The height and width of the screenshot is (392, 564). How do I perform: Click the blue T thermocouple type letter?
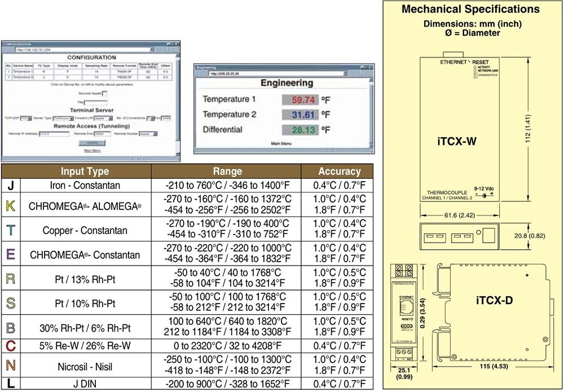click(x=10, y=230)
